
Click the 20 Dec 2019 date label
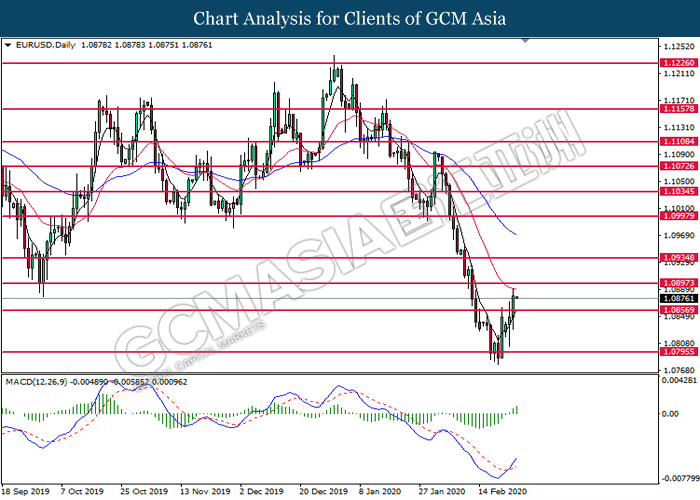coord(324,492)
